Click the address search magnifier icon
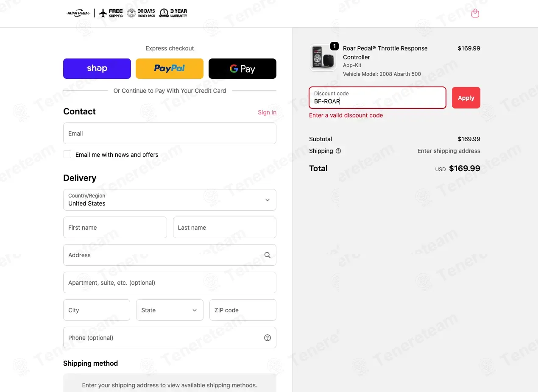538x392 pixels. pyautogui.click(x=268, y=255)
